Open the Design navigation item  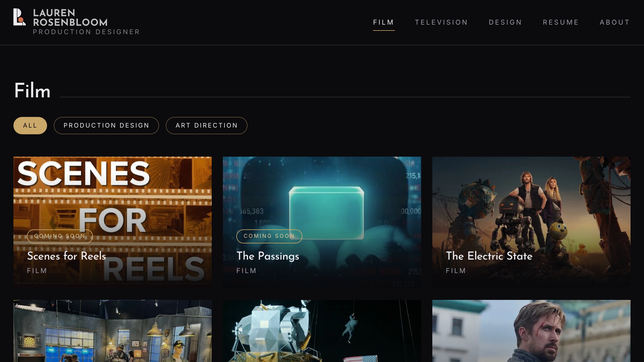[x=505, y=22]
